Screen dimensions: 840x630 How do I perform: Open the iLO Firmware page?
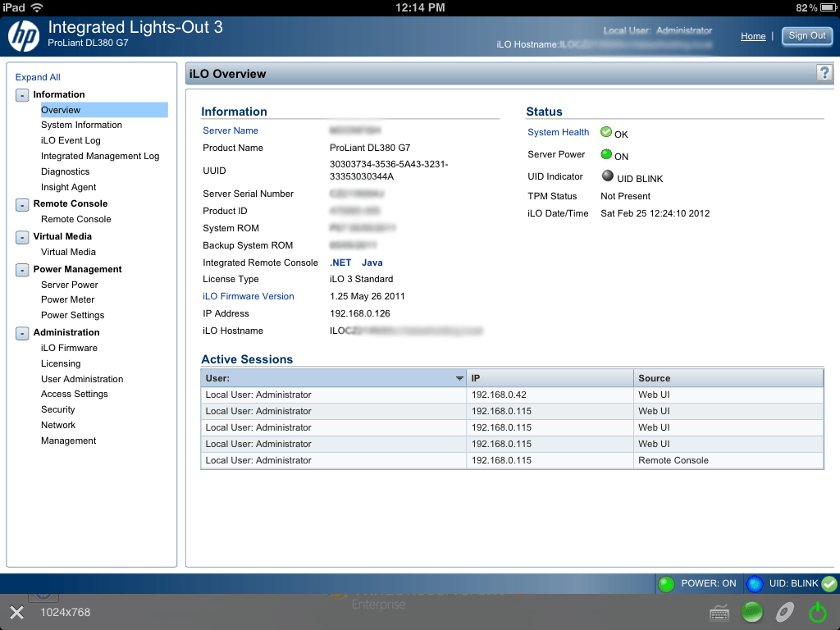tap(69, 348)
